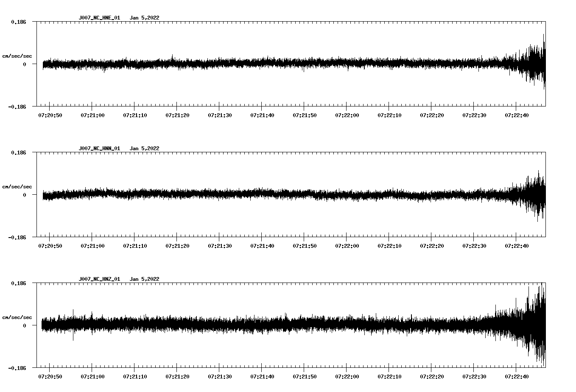Click the 07:21:20 tick label on HNZ plot
The width and height of the screenshot is (576, 392).
coord(177,376)
